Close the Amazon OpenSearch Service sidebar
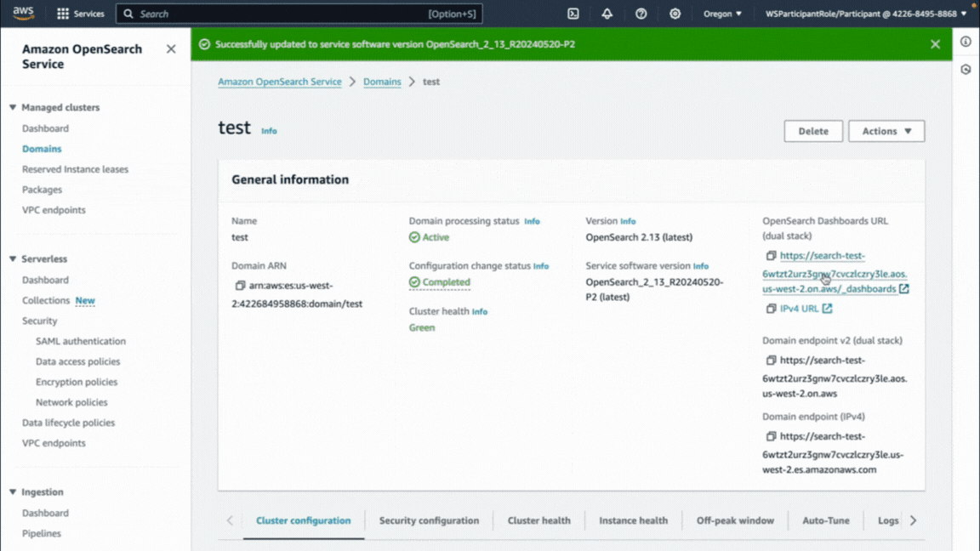980x551 pixels. pyautogui.click(x=171, y=48)
